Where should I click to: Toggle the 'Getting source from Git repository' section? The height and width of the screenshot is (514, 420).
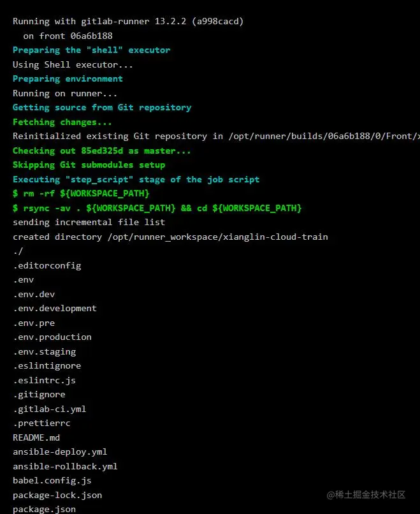tap(102, 108)
